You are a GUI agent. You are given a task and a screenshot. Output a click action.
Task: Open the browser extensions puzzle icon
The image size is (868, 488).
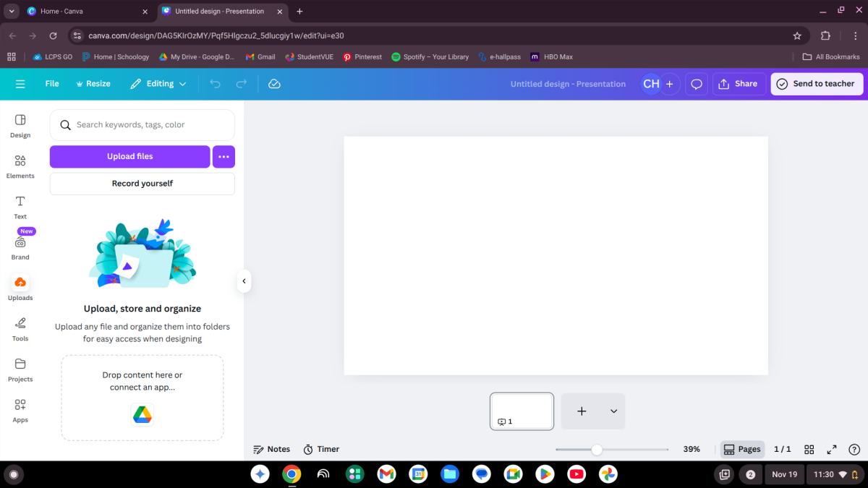(825, 35)
